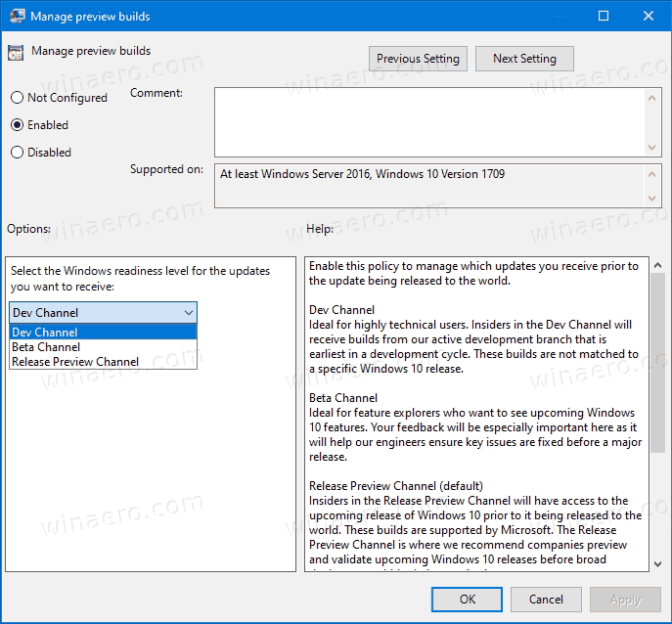This screenshot has width=672, height=624.
Task: Click the Help pane scroll-up arrow
Action: pos(658,265)
